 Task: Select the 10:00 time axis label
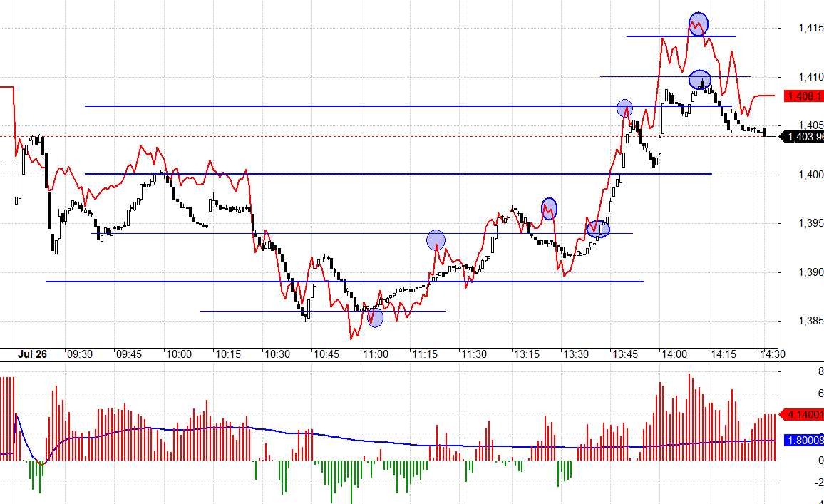tap(177, 354)
